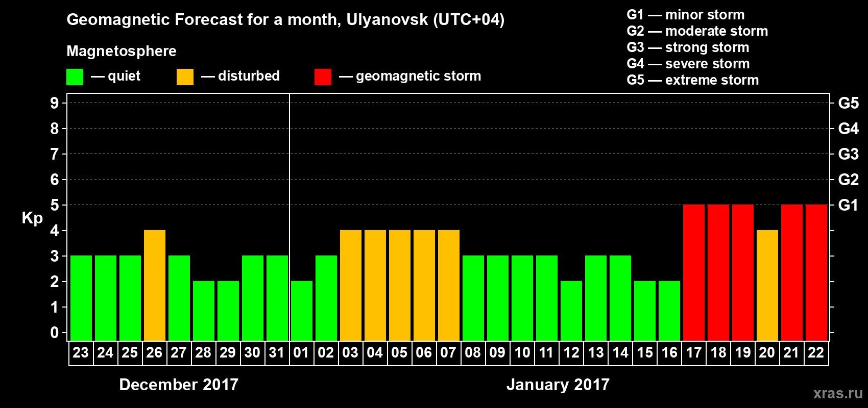Click the G1 label on right axis

click(849, 205)
